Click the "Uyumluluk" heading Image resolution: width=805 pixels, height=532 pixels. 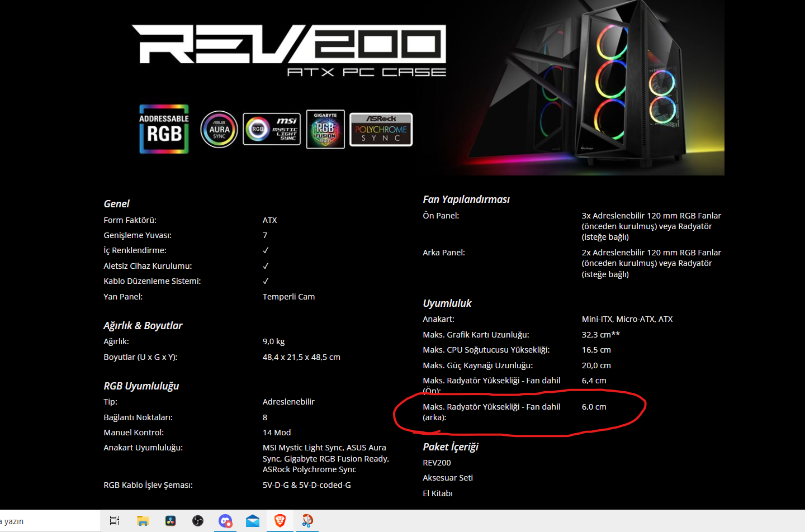[447, 303]
